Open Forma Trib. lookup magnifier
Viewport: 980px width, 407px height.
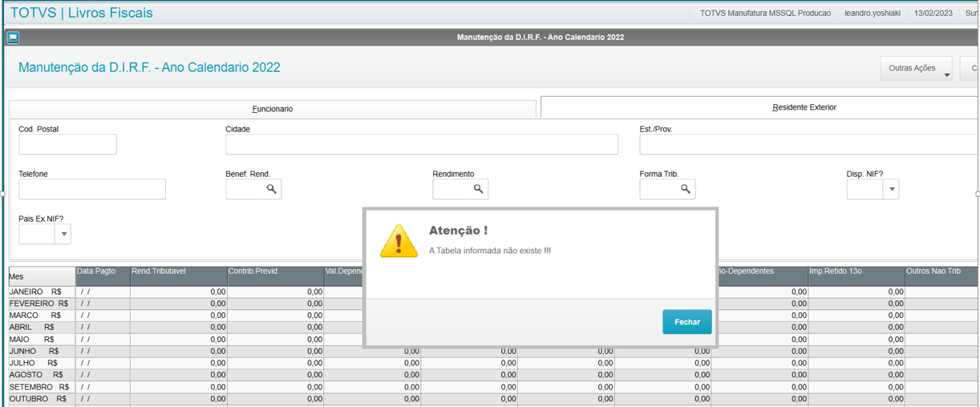pyautogui.click(x=686, y=189)
